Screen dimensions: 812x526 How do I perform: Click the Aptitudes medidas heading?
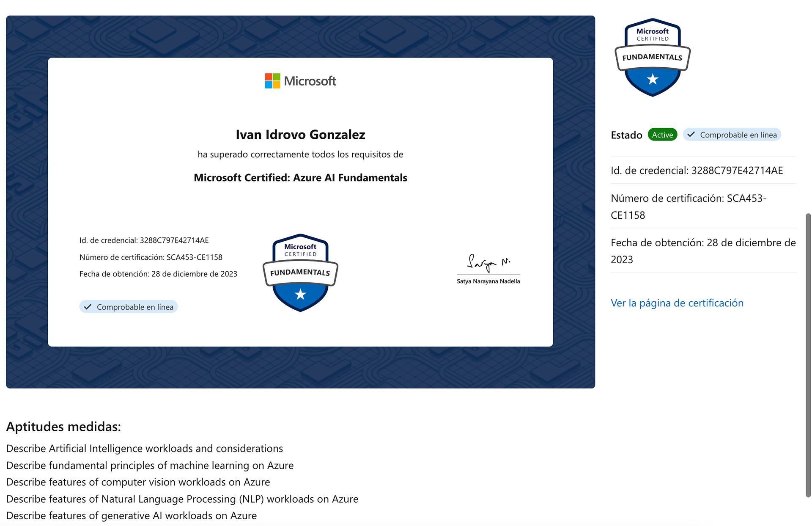(63, 427)
